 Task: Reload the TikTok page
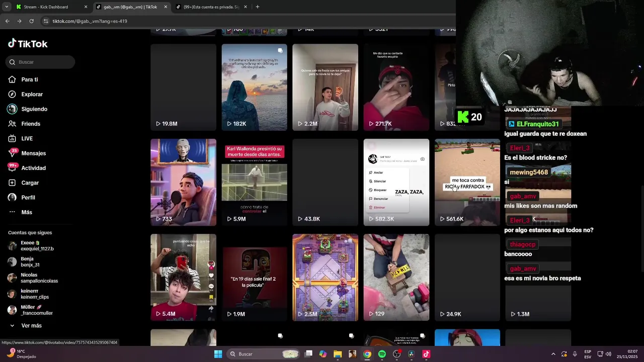[x=31, y=21]
